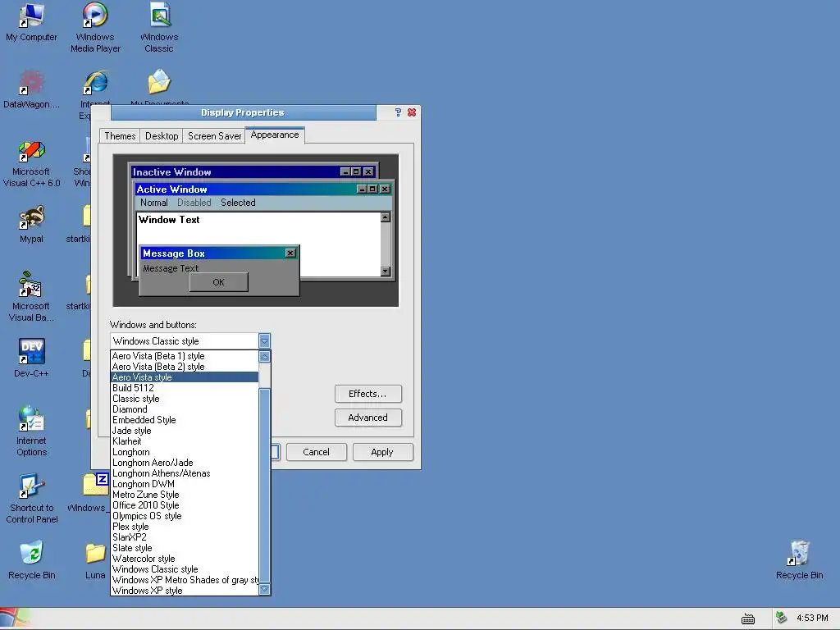Screen dimensions: 840x630
Task: Click Normal in the preview menu bar
Action: pyautogui.click(x=153, y=203)
